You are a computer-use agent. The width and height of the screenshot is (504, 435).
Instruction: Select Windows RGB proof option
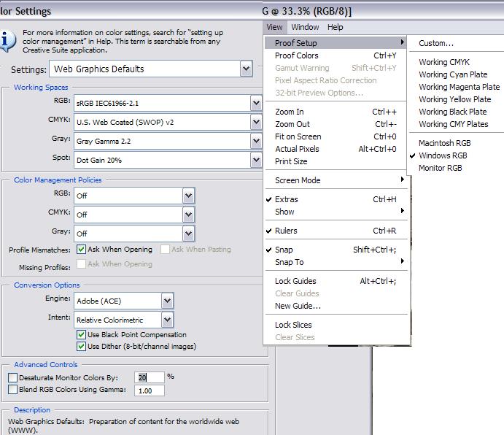[456, 155]
